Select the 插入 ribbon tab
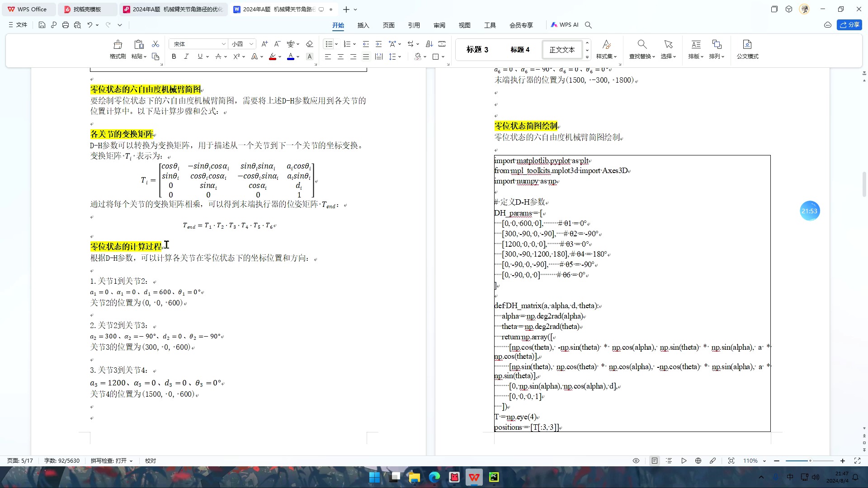Viewport: 868px width, 488px height. coord(363,24)
